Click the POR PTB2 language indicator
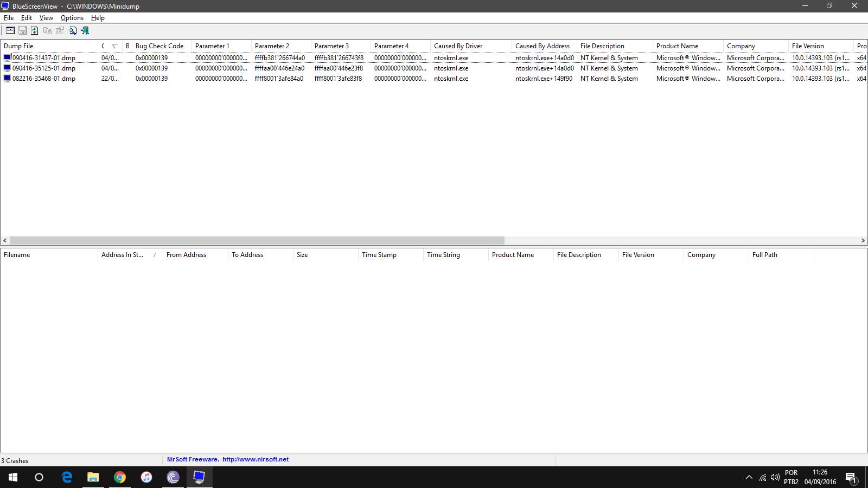Viewport: 868px width, 488px height. 791,477
